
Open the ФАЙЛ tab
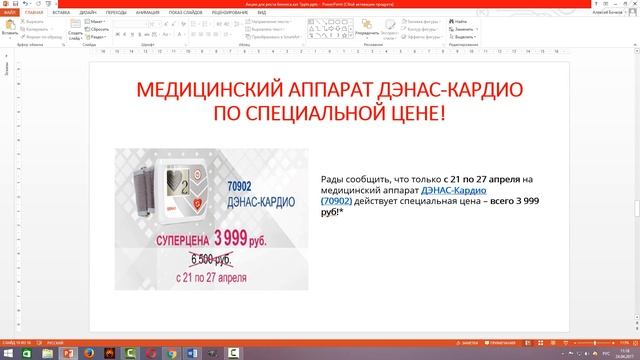click(10, 13)
